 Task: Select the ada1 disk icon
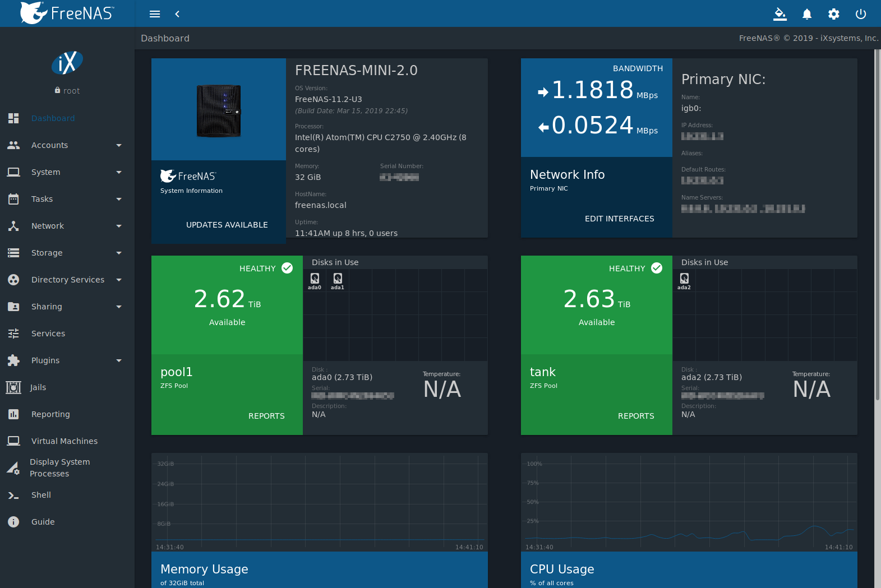coord(338,281)
